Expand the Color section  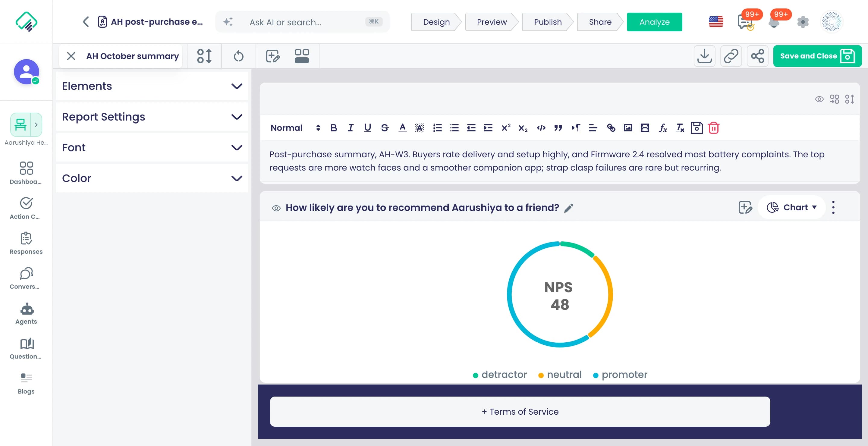pos(152,178)
